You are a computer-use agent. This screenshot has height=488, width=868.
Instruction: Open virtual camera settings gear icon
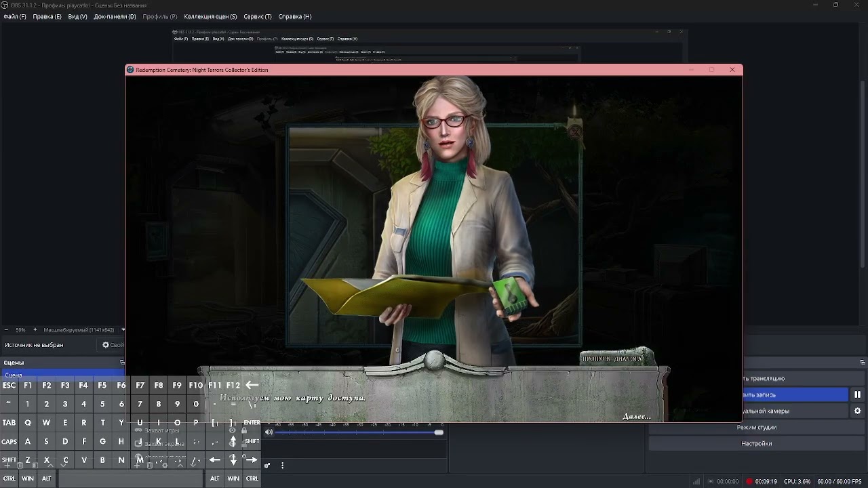[857, 411]
